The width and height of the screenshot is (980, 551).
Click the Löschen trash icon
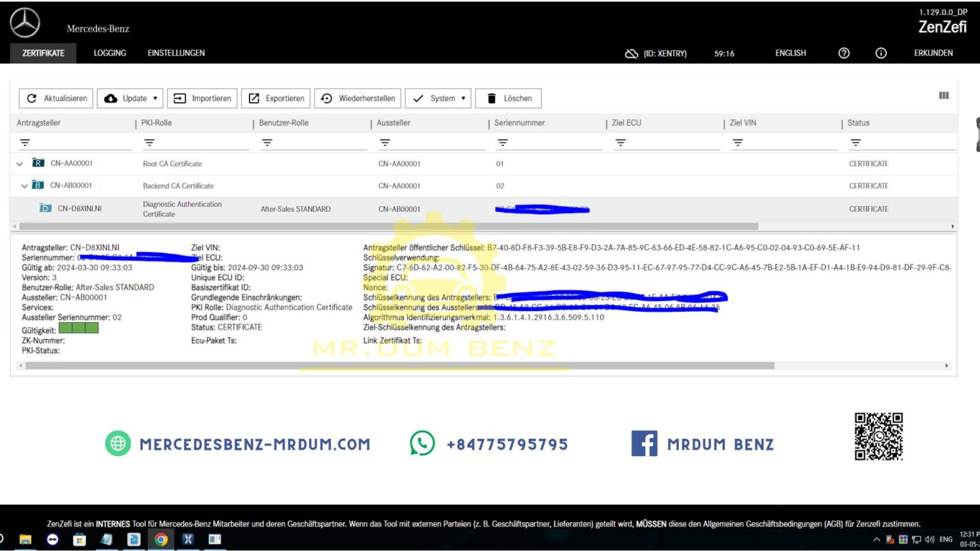[491, 98]
